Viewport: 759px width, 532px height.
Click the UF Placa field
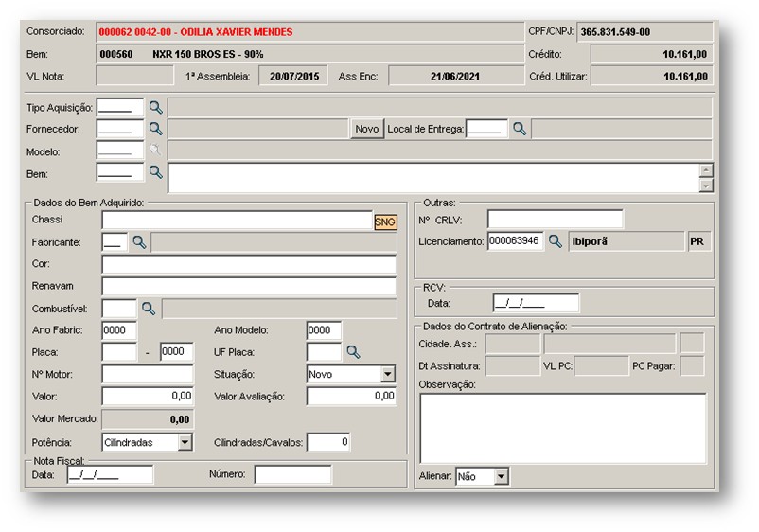[x=324, y=352]
